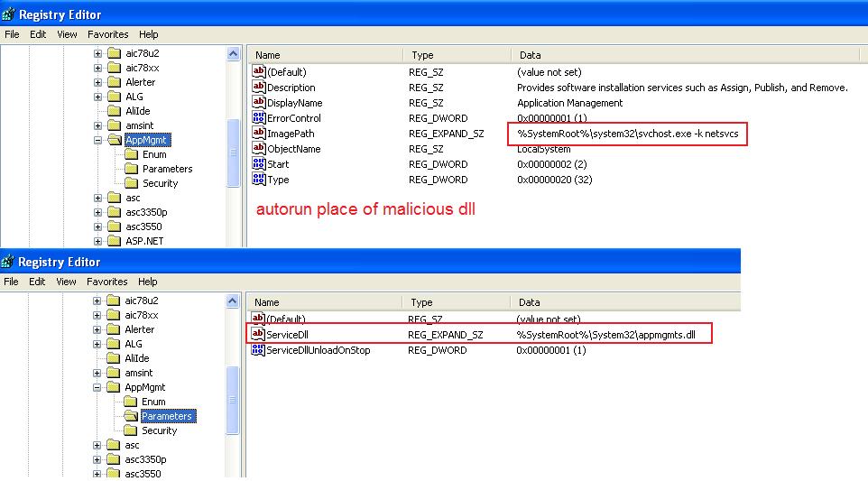Image resolution: width=868 pixels, height=481 pixels.
Task: Click the ImagePath string value icon
Action: click(259, 133)
